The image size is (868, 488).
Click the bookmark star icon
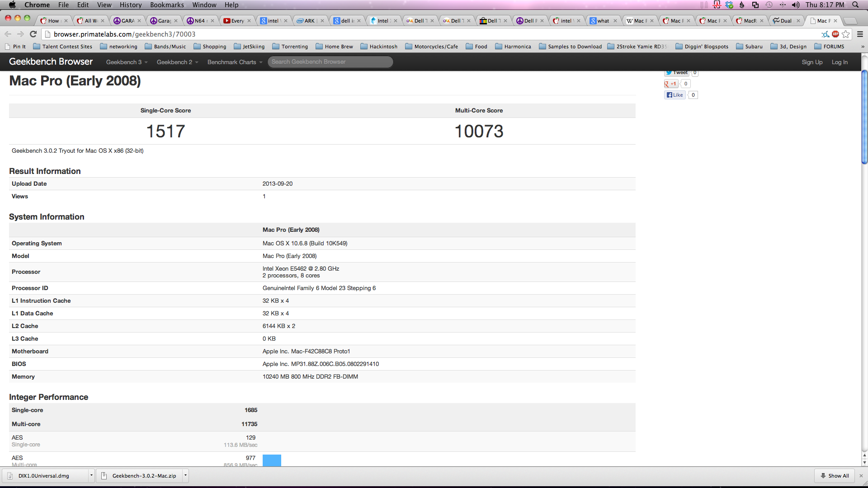(846, 34)
